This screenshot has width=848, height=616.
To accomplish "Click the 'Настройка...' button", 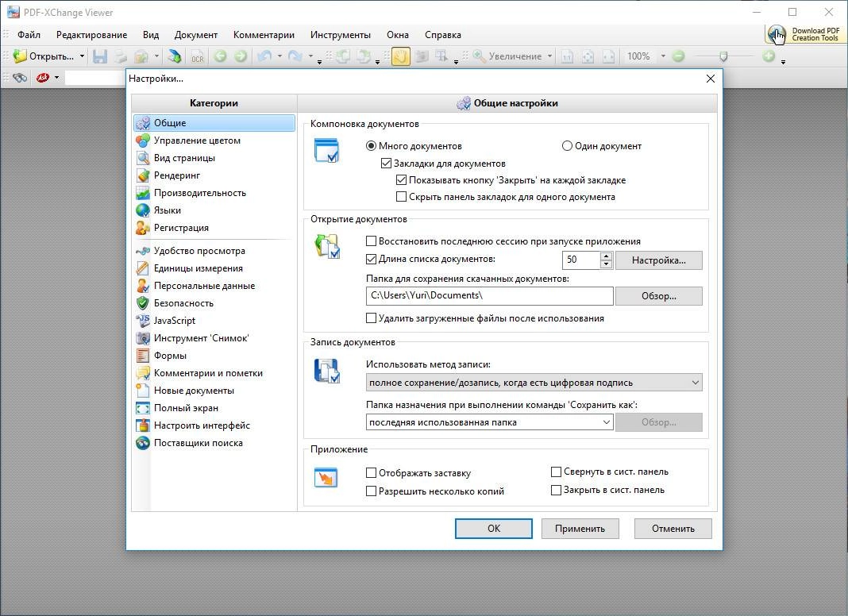I will point(659,260).
